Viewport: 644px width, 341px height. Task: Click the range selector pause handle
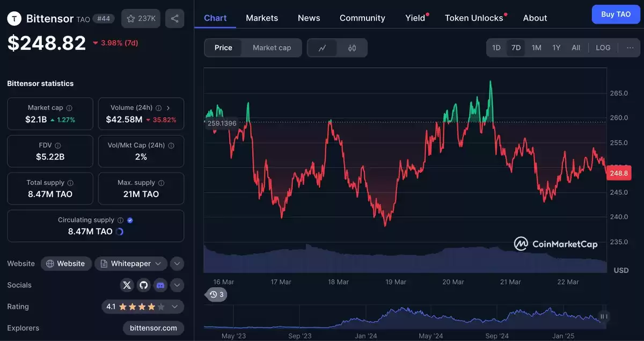pyautogui.click(x=604, y=317)
